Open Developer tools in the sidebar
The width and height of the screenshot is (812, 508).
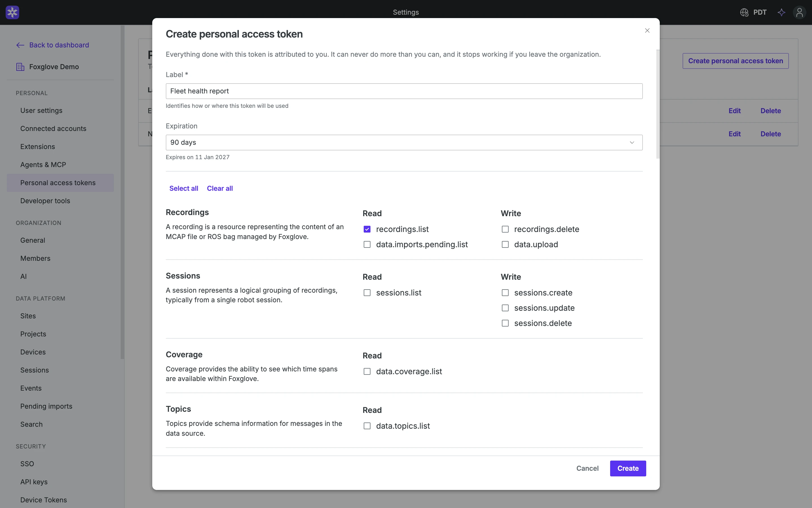[60, 201]
